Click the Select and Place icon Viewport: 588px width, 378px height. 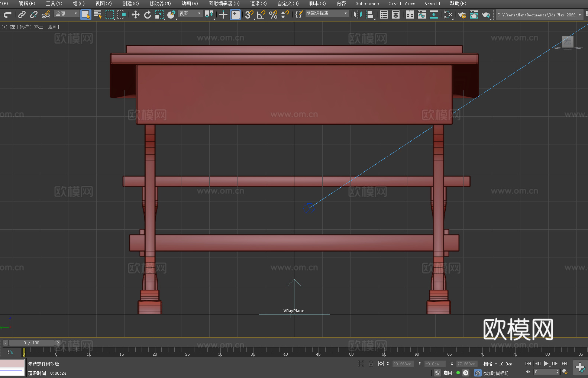(x=171, y=14)
